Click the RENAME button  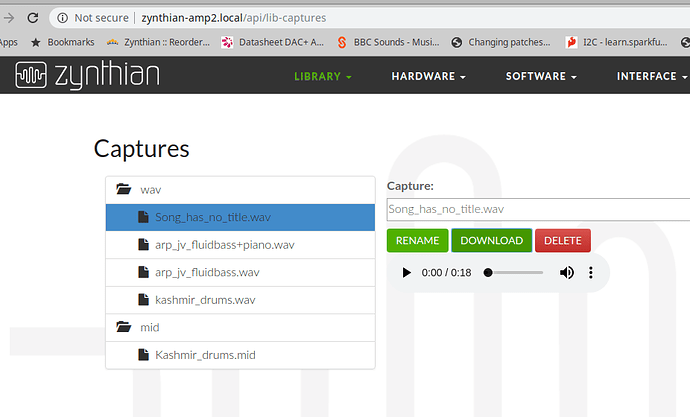[x=418, y=241]
